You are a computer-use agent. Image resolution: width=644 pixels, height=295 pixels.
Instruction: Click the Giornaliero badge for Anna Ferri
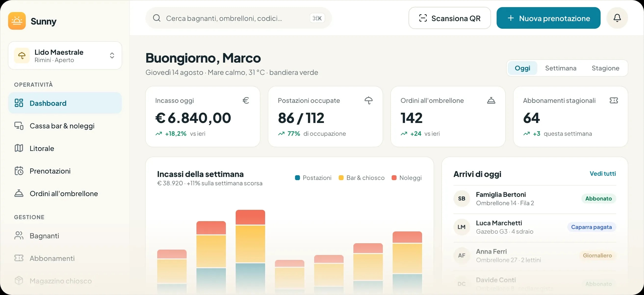pyautogui.click(x=597, y=255)
